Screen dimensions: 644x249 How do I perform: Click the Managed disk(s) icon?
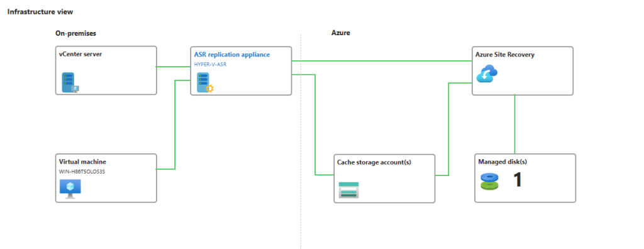(x=489, y=181)
